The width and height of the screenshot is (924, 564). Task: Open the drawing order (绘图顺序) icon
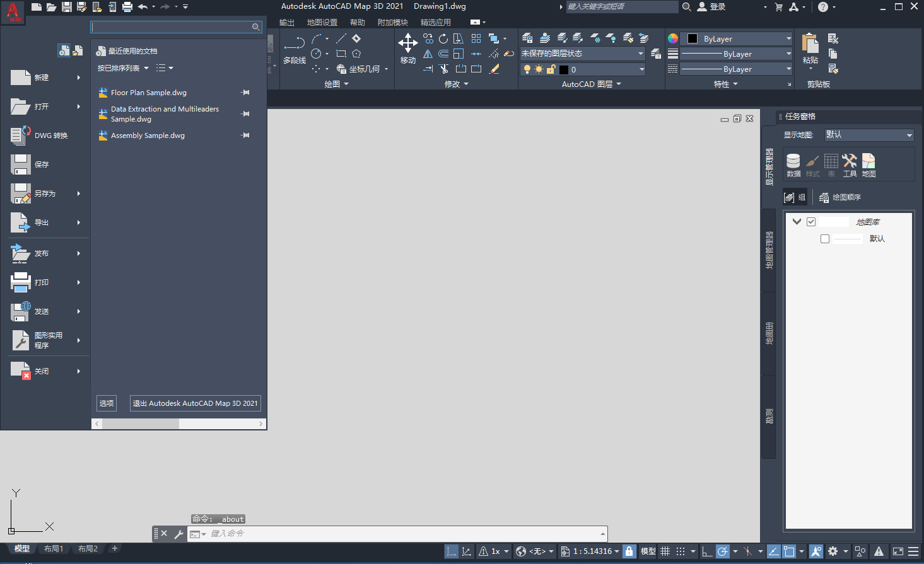839,197
